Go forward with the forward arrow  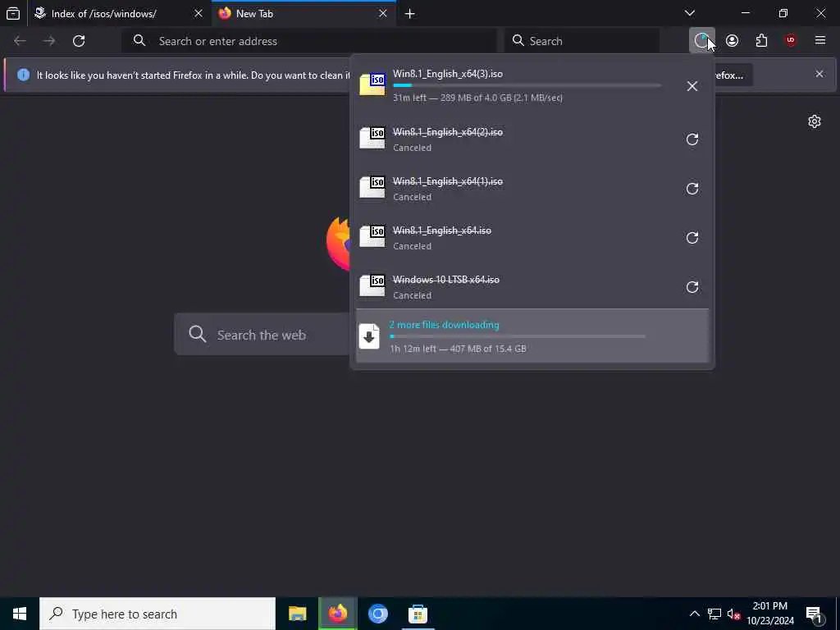[49, 41]
